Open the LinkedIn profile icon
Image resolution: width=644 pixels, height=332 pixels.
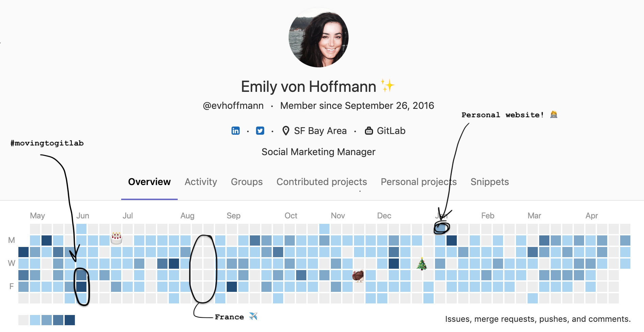tap(236, 131)
